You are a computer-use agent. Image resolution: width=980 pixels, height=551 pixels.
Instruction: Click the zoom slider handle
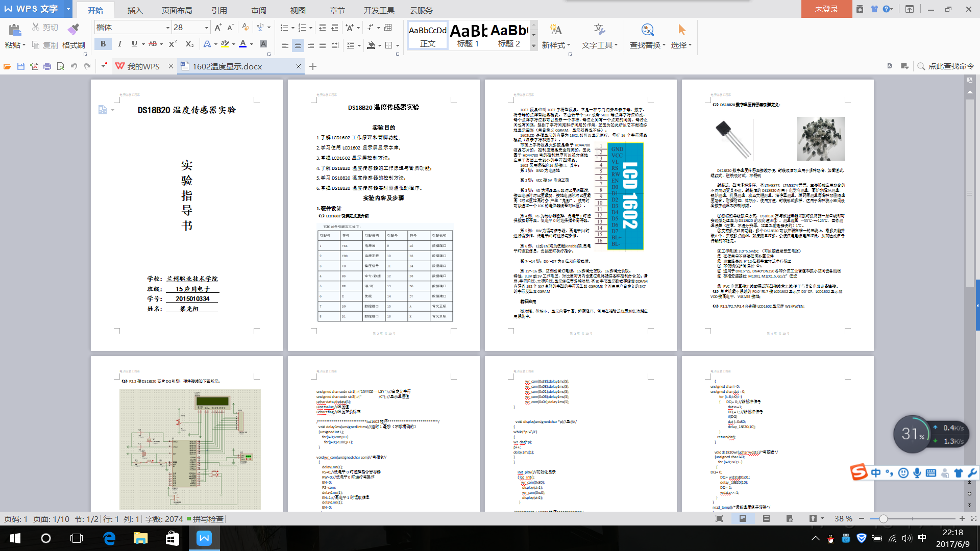[x=883, y=518]
